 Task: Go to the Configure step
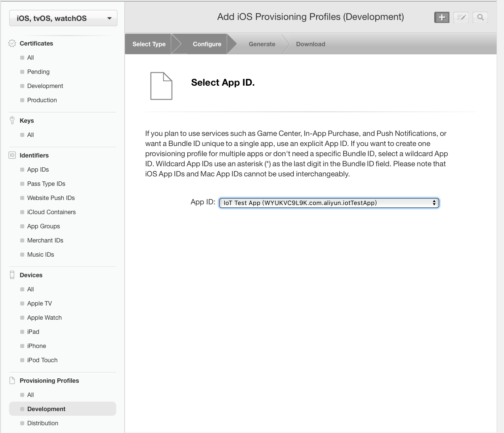click(207, 44)
